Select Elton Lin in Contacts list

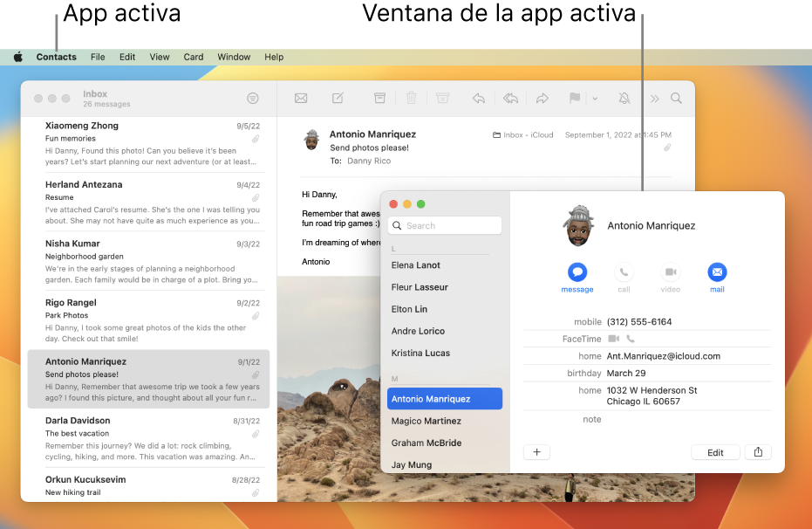(x=409, y=309)
